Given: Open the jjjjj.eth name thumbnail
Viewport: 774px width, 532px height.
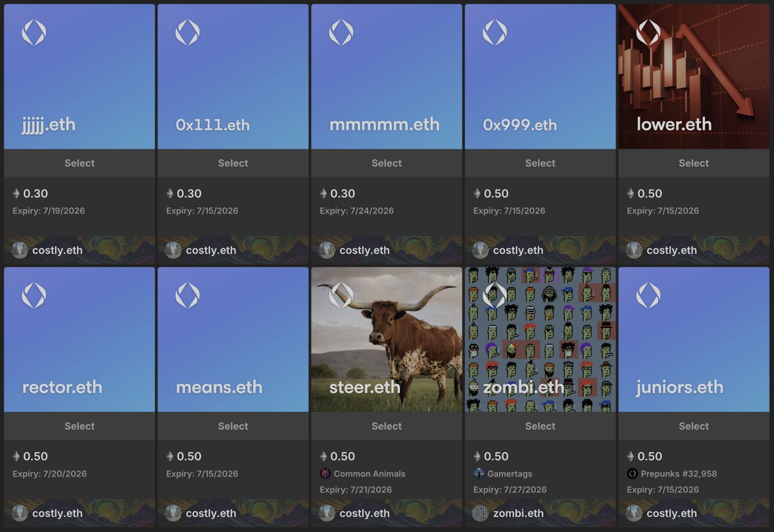Looking at the screenshot, I should click(x=79, y=77).
